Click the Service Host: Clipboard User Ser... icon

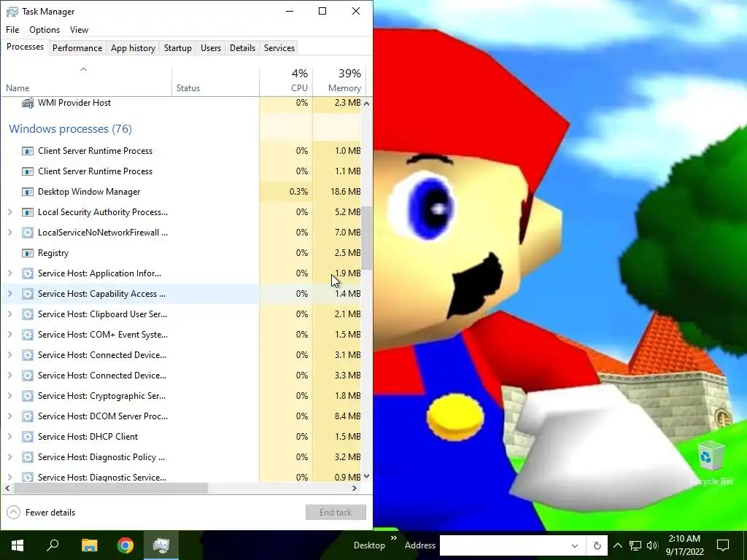click(x=28, y=314)
